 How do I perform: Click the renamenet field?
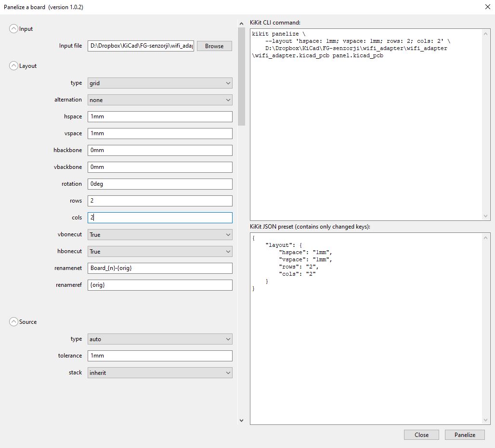[x=160, y=268]
